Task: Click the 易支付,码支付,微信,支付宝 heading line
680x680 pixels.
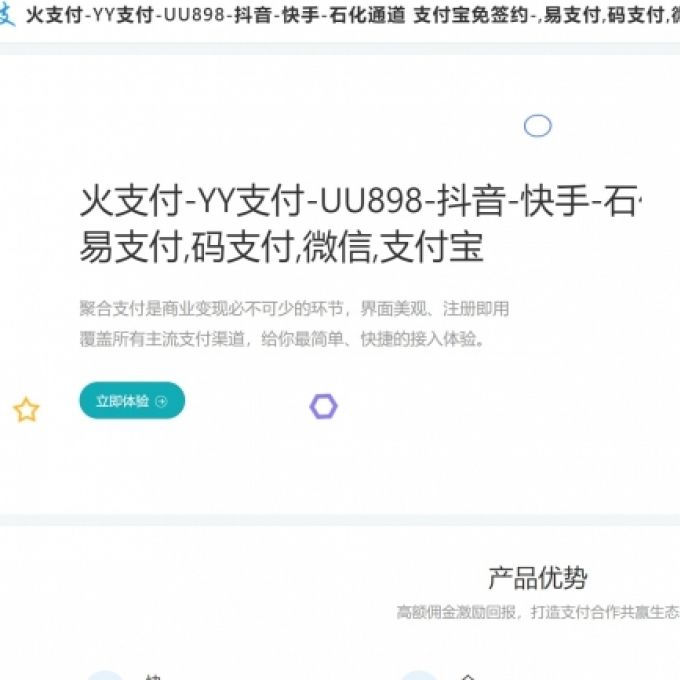Action: [x=281, y=246]
